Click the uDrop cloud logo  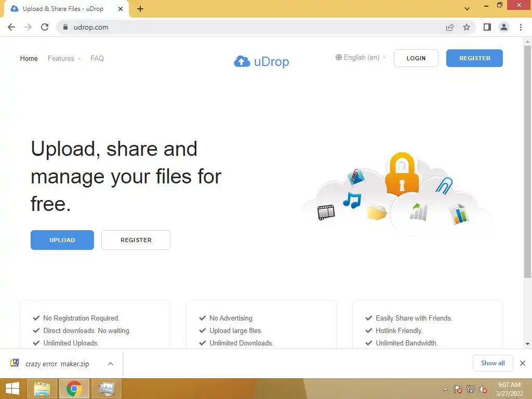click(242, 61)
